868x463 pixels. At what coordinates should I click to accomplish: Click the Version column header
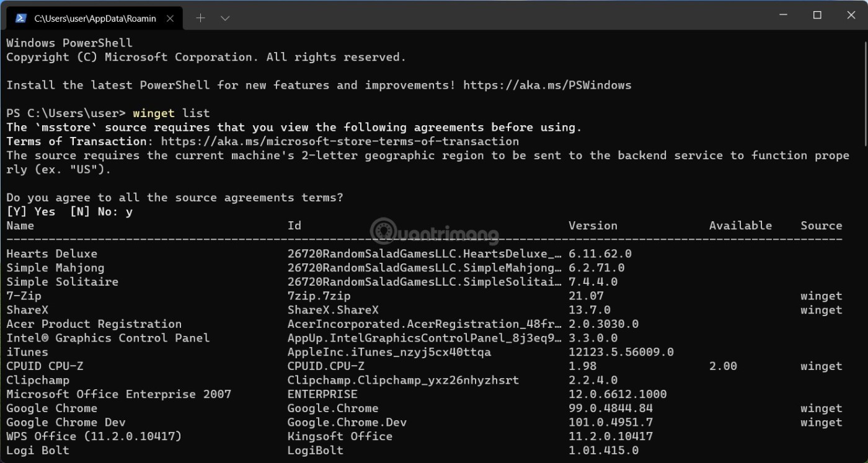593,226
